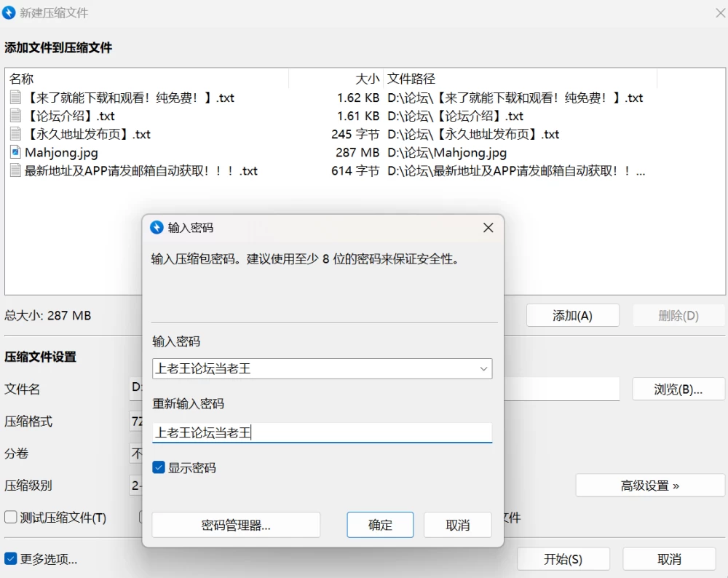Uncheck the 显示密码 checkbox
728x578 pixels.
(x=159, y=467)
